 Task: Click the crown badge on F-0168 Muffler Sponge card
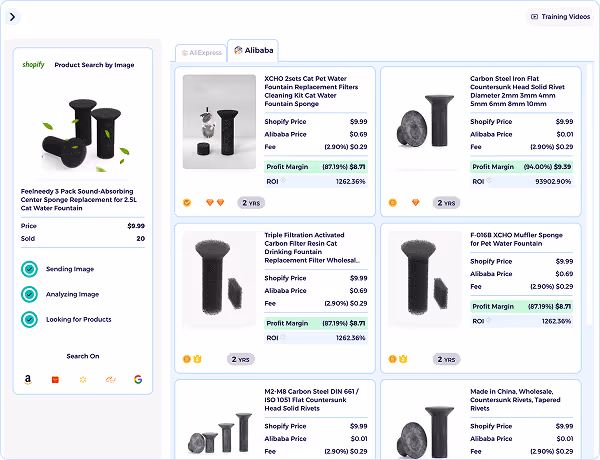[403, 359]
